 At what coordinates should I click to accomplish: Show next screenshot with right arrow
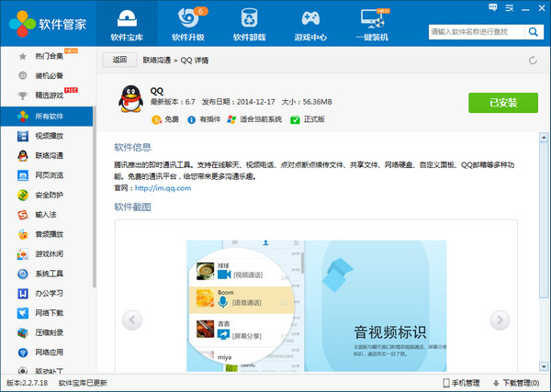(x=500, y=319)
